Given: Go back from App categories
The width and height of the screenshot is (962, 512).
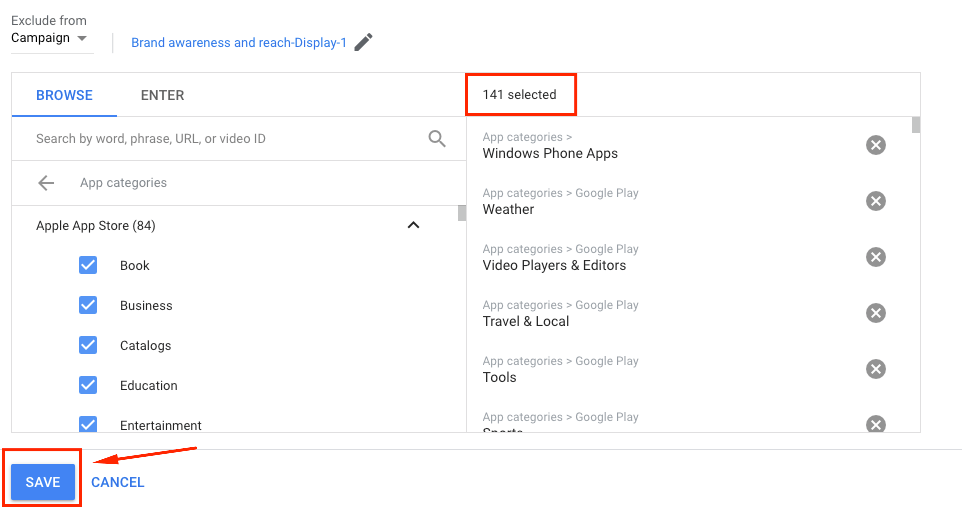Looking at the screenshot, I should tap(46, 183).
